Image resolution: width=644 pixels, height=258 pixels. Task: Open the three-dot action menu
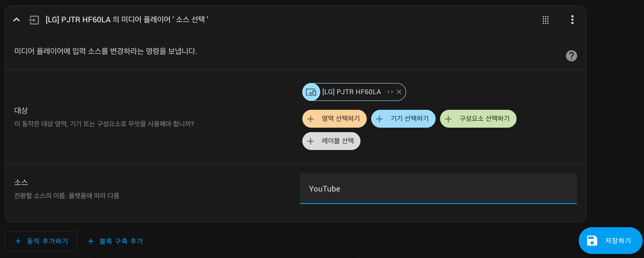(x=572, y=20)
